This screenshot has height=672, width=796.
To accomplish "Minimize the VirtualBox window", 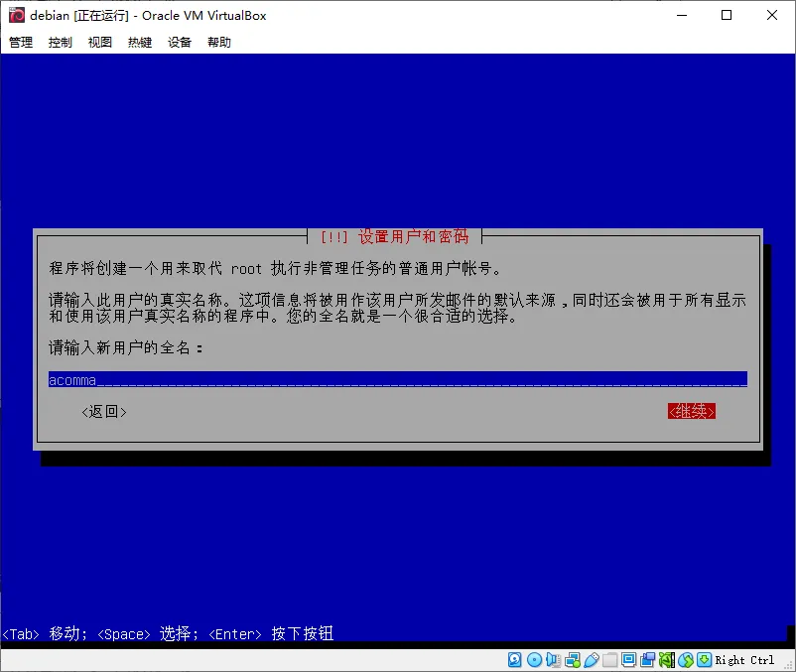I will click(682, 15).
